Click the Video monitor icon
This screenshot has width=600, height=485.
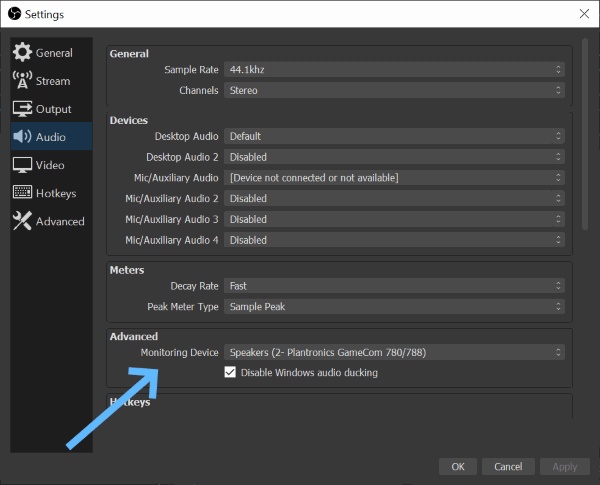[22, 165]
